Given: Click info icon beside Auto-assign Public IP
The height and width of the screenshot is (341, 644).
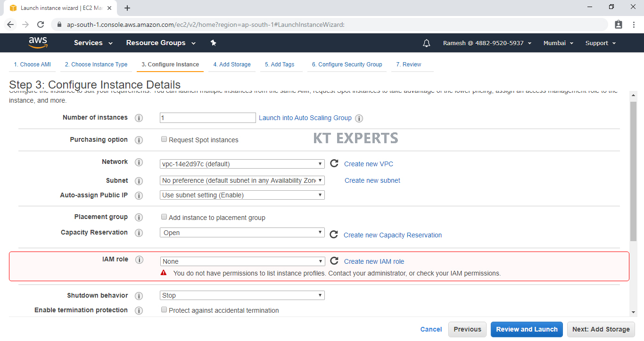Looking at the screenshot, I should point(139,195).
